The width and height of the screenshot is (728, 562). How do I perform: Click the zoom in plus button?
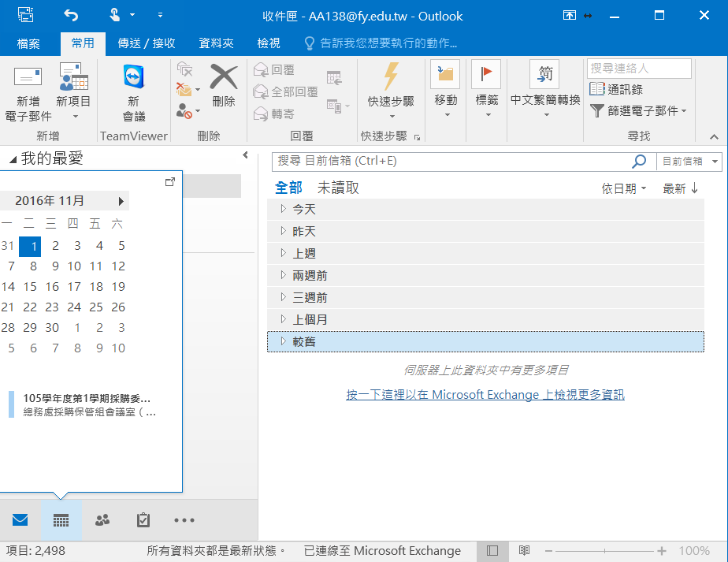(662, 551)
